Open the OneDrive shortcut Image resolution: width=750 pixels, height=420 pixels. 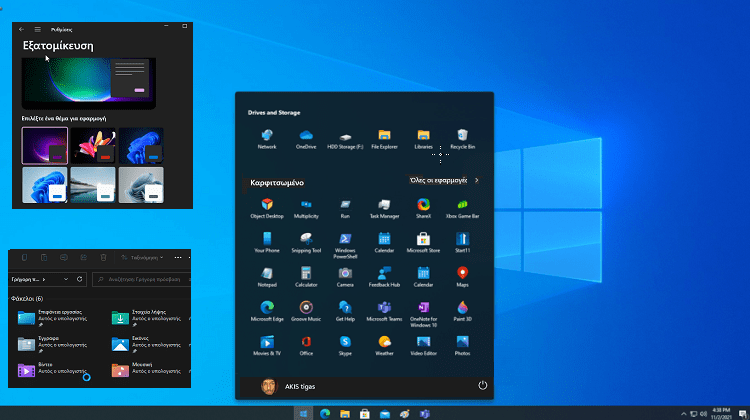(x=306, y=139)
